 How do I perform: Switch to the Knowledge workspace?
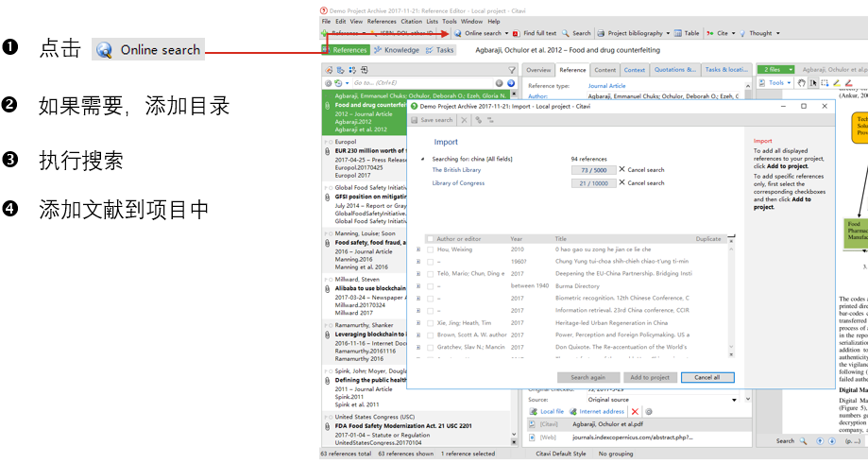(397, 50)
